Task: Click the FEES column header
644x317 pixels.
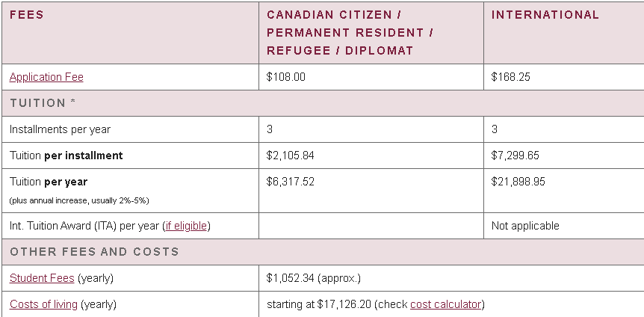Action: click(x=27, y=15)
